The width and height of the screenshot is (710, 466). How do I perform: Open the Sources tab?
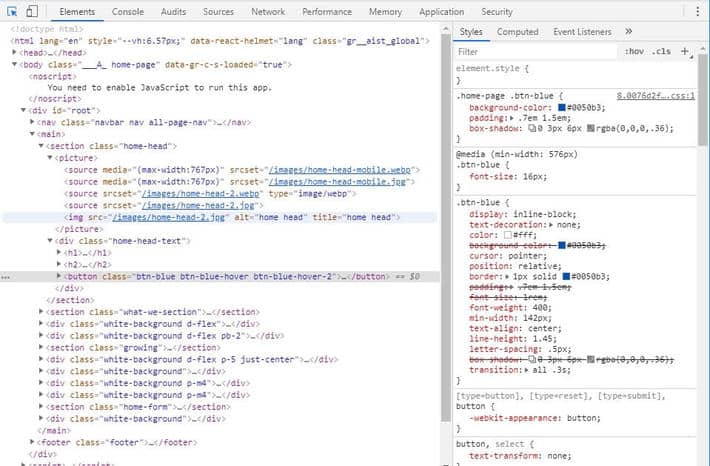tap(218, 12)
